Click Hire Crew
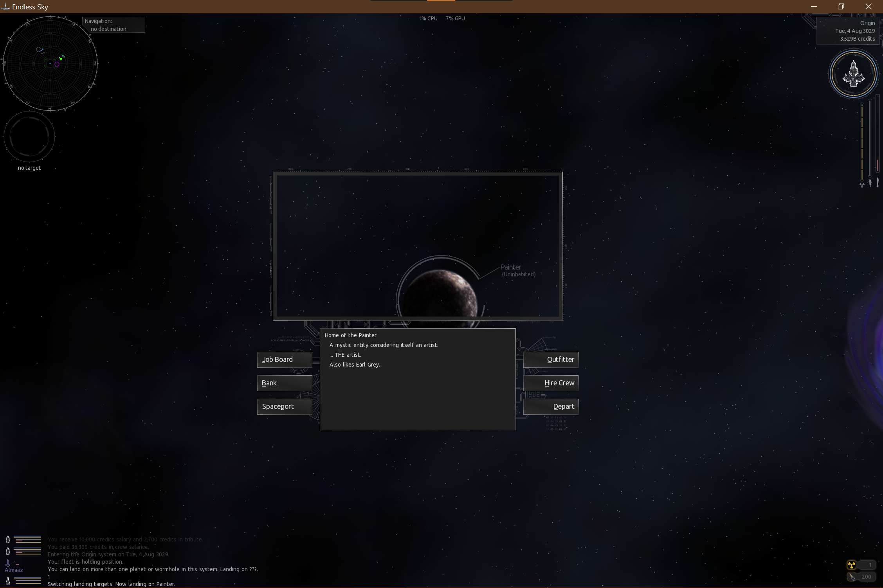Screen dimensions: 883x588 pos(551,383)
